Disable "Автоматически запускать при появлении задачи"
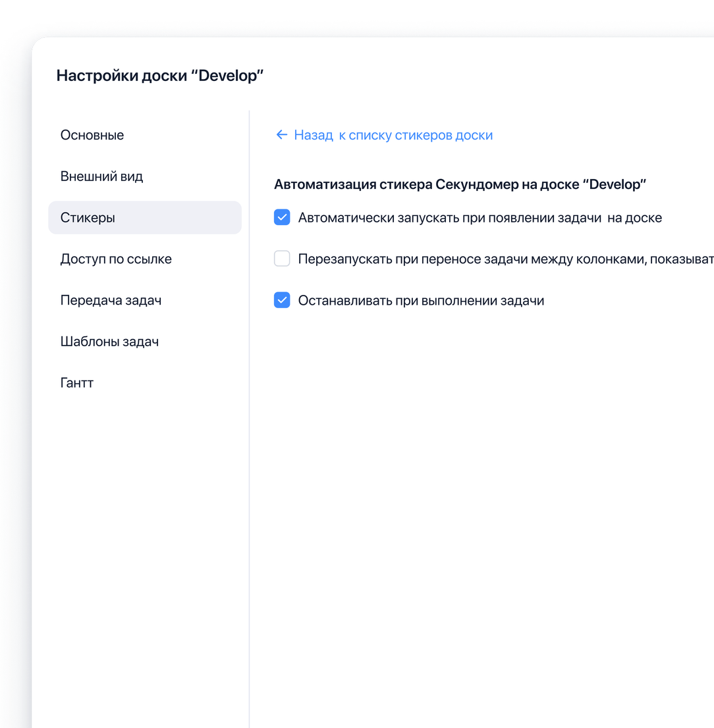Viewport: 714px width, 728px height. [x=282, y=217]
